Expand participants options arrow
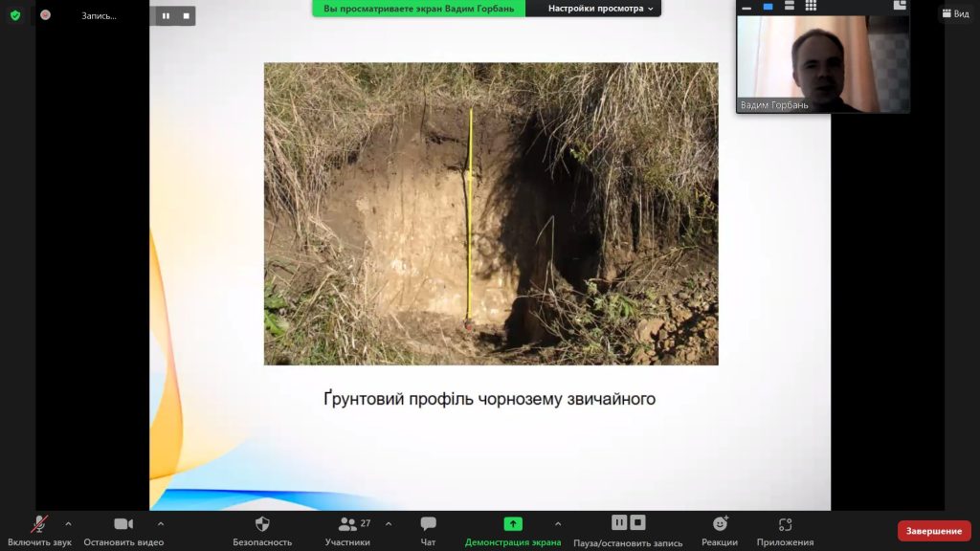Image resolution: width=980 pixels, height=551 pixels. (x=389, y=524)
